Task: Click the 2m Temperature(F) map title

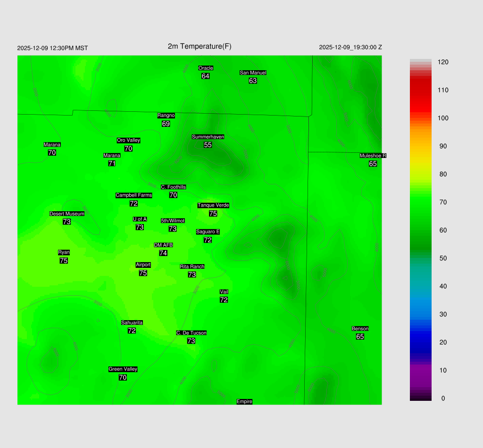Action: [x=200, y=46]
